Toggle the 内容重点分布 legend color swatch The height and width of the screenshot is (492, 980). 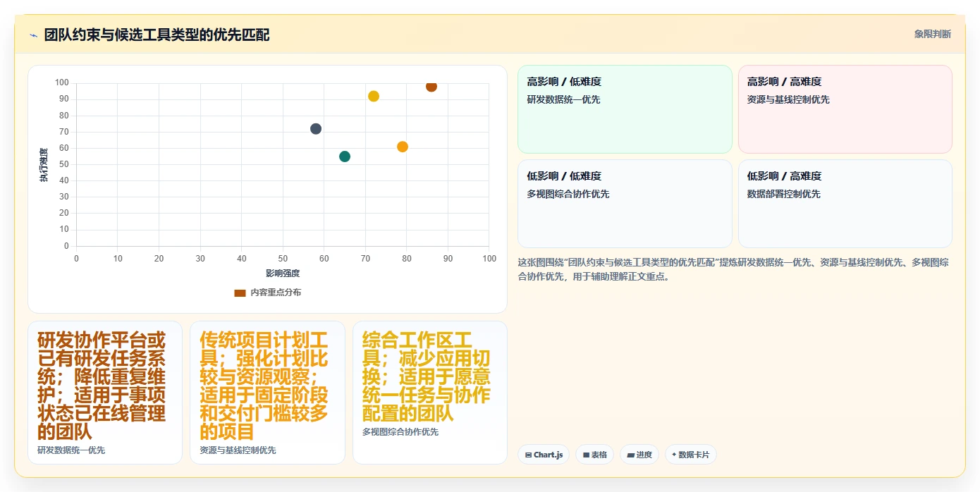tap(240, 293)
